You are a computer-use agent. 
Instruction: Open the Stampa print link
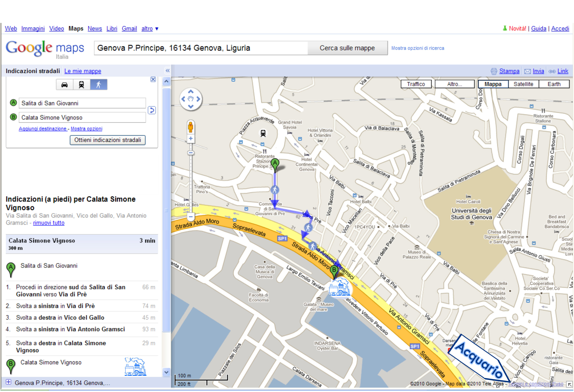pos(509,71)
